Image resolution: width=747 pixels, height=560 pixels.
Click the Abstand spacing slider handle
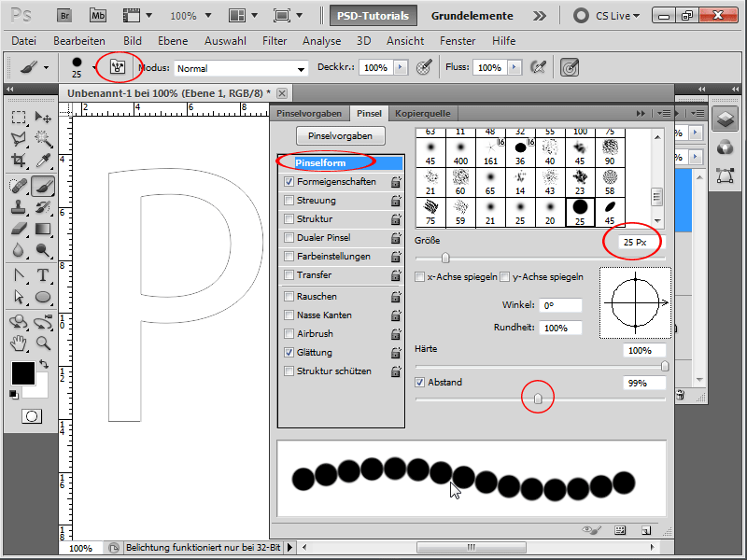(x=538, y=399)
